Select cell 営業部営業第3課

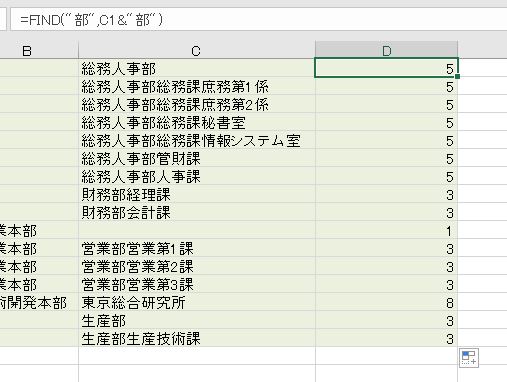[x=197, y=284]
